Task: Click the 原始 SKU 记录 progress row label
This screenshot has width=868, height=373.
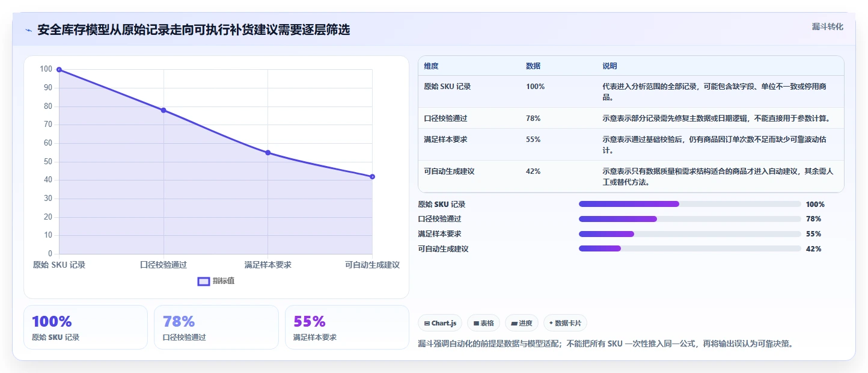Action: coord(442,205)
